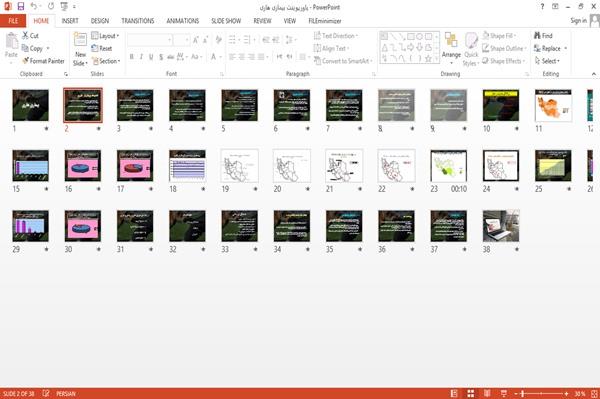
Task: Click the Text Direction button
Action: (336, 36)
